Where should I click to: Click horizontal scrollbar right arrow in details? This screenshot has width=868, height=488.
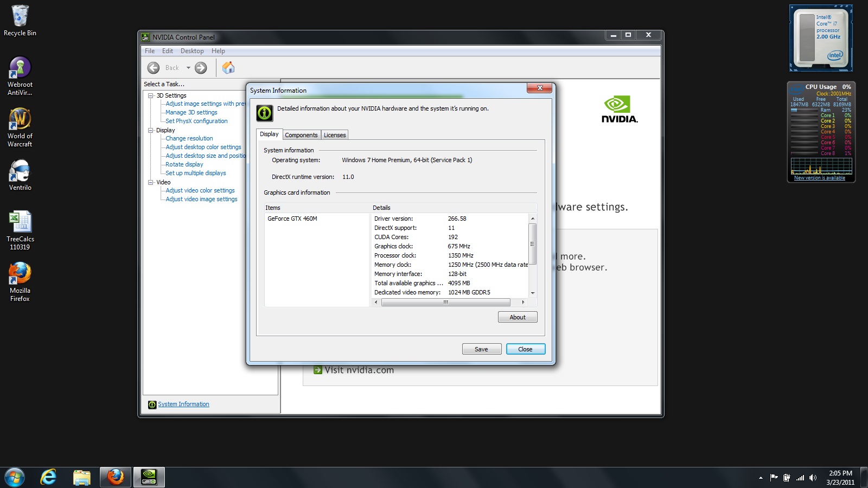523,302
